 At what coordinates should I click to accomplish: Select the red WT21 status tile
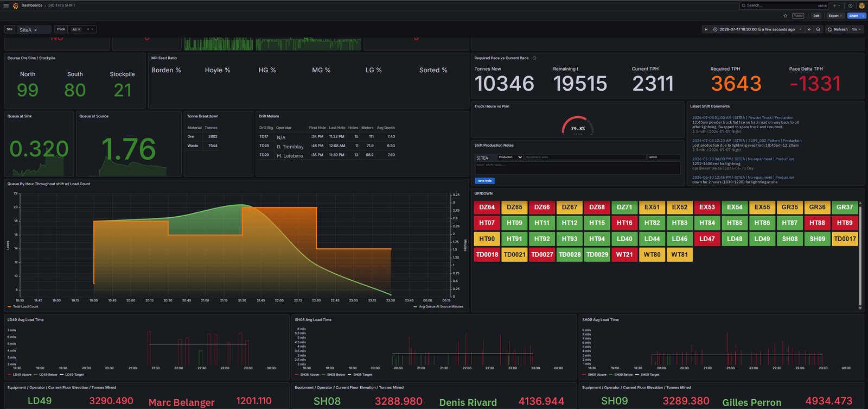[624, 254]
